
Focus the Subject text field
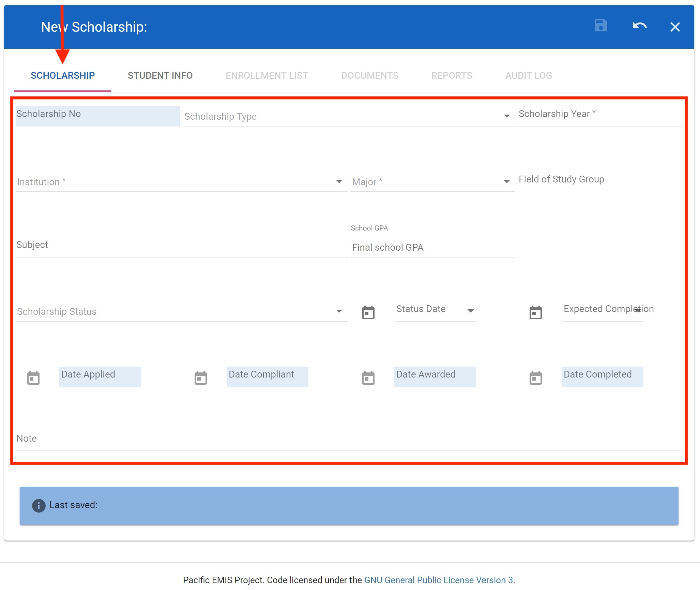tap(181, 246)
